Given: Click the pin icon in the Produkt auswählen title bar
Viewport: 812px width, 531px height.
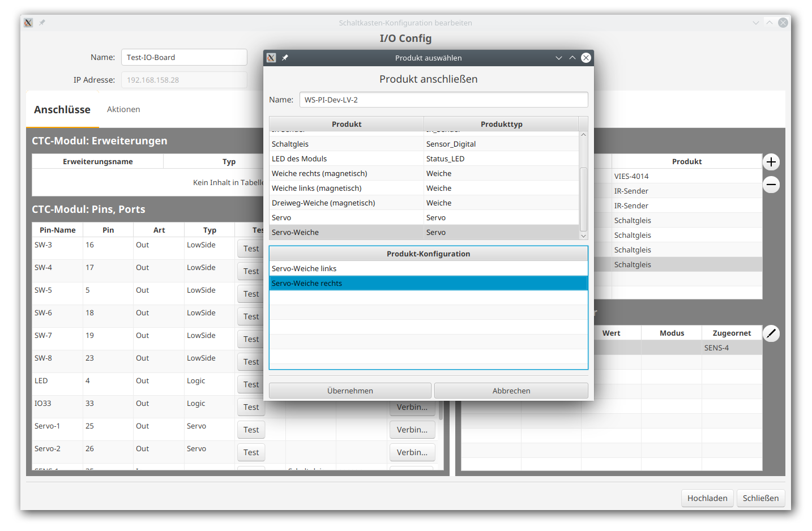Looking at the screenshot, I should [285, 58].
